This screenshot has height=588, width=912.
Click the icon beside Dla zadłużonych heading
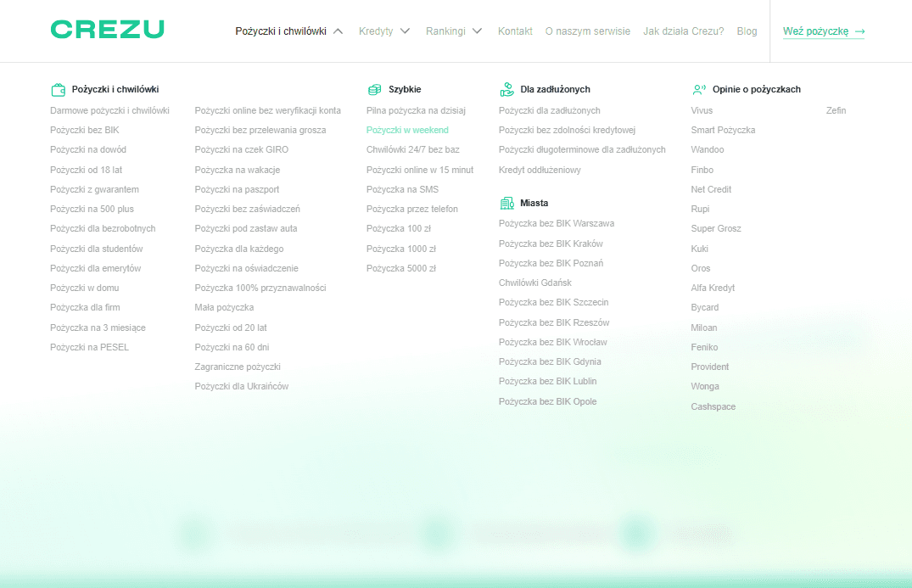[507, 89]
